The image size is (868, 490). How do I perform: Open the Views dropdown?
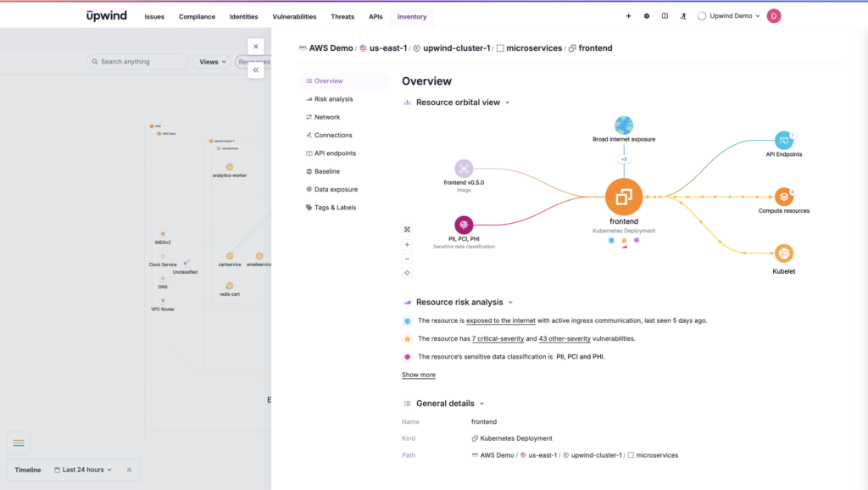(212, 62)
